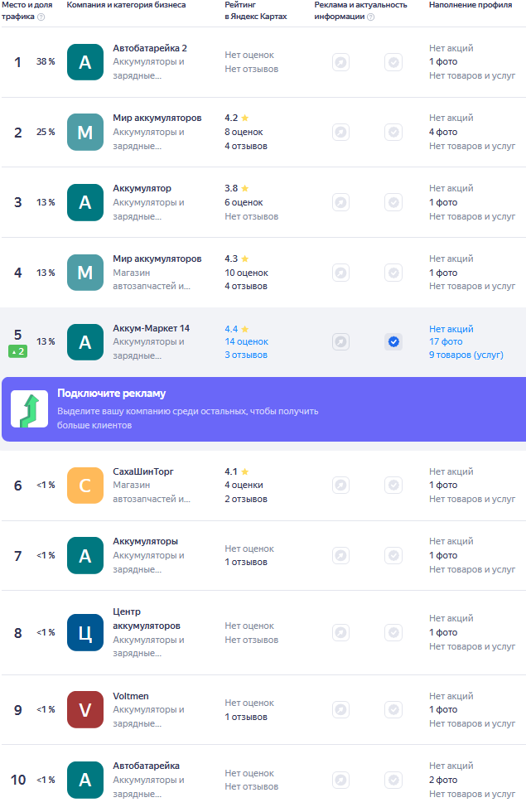
Task: Click the advertising icon for СахаШинТорг
Action: point(340,486)
